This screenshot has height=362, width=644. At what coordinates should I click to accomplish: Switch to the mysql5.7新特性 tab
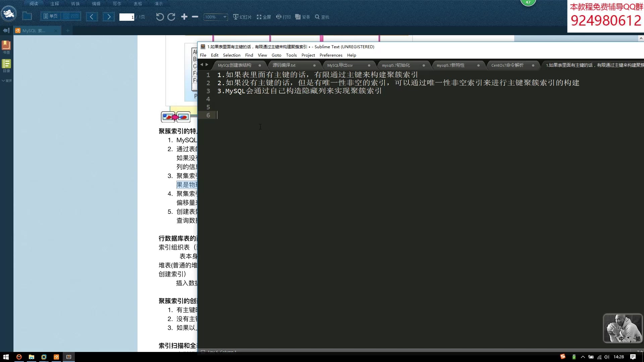pos(450,65)
